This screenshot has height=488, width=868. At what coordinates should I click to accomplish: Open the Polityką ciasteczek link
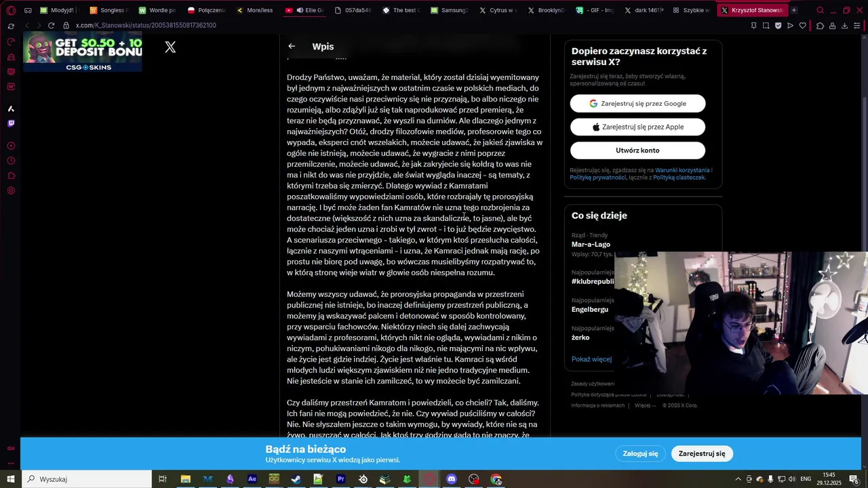[x=679, y=178]
